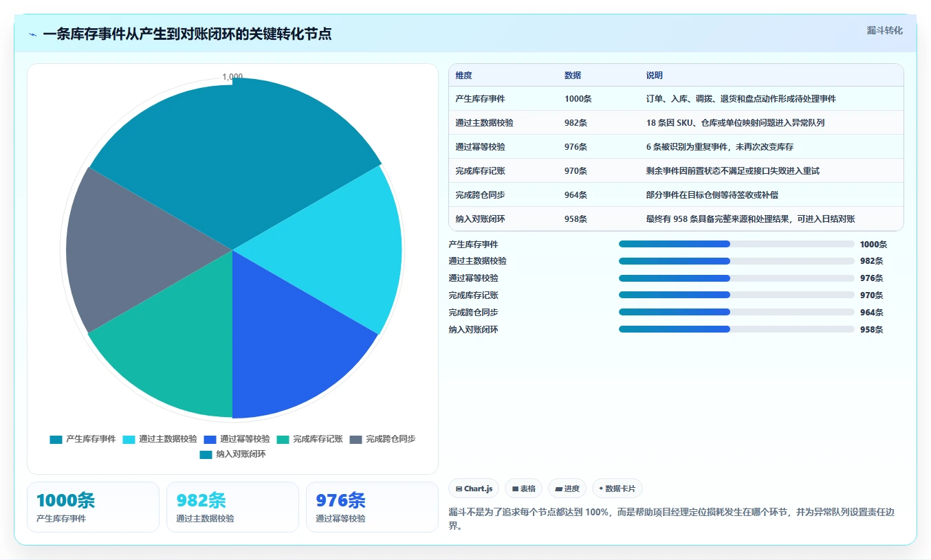
Task: Select the description 6 条被识别为重复事件
Action: 720,147
